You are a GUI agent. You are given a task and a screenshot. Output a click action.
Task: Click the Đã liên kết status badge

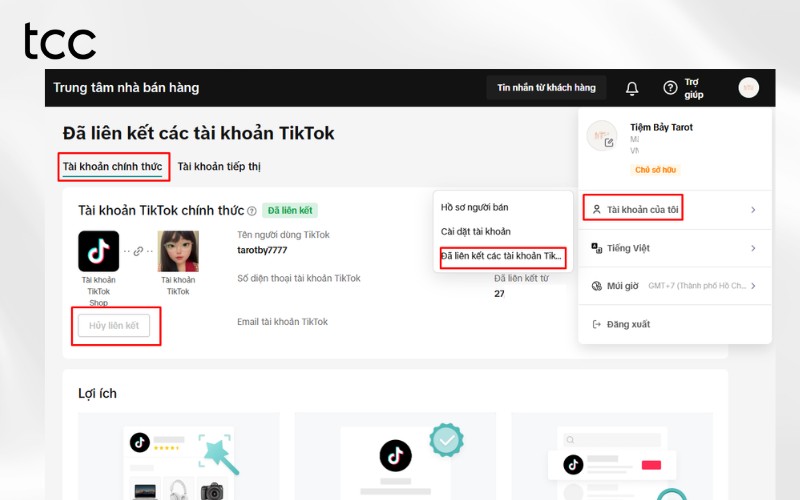pos(290,210)
